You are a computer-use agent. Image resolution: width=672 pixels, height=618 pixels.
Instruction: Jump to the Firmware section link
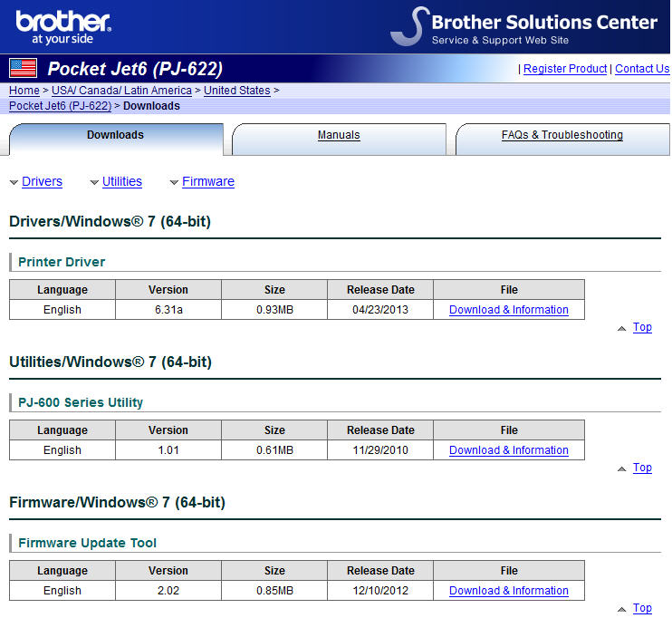coord(207,182)
